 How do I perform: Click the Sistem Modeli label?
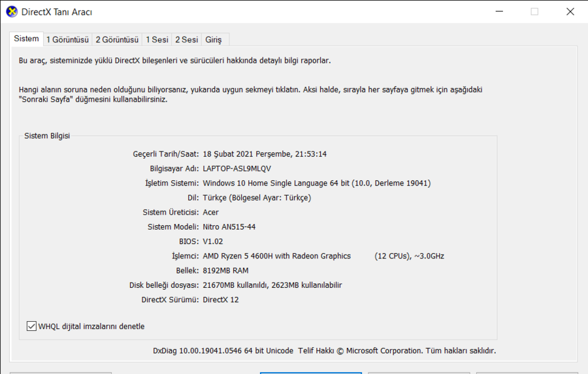[173, 227]
